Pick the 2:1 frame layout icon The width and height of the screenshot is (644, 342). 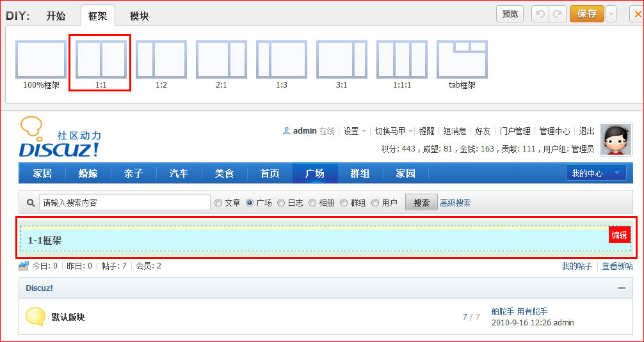pos(221,59)
